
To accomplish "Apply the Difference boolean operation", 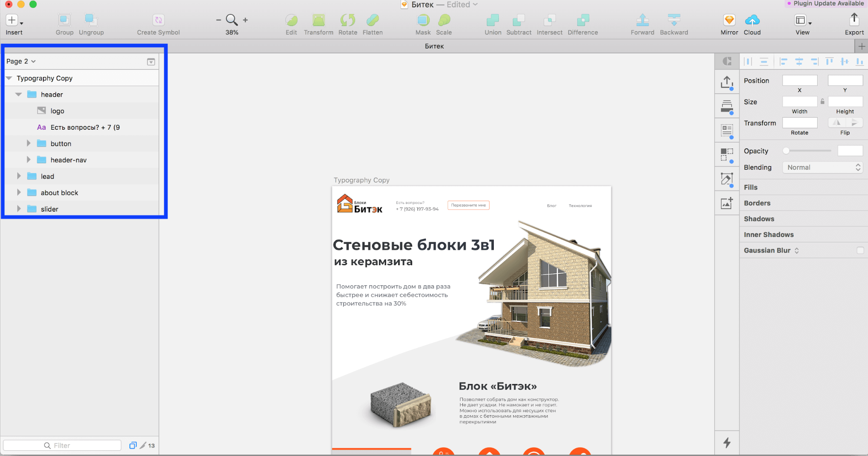I will tap(583, 20).
